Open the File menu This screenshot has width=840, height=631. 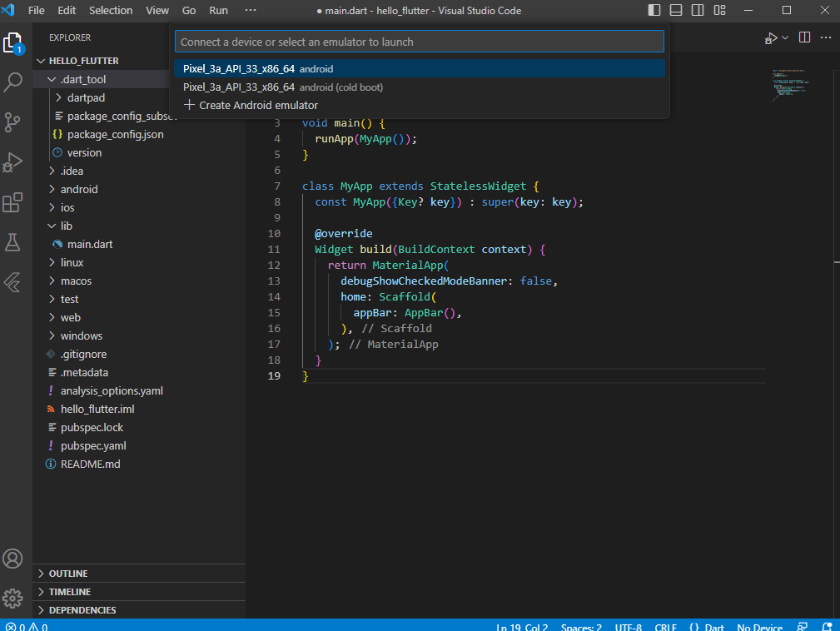[x=37, y=10]
